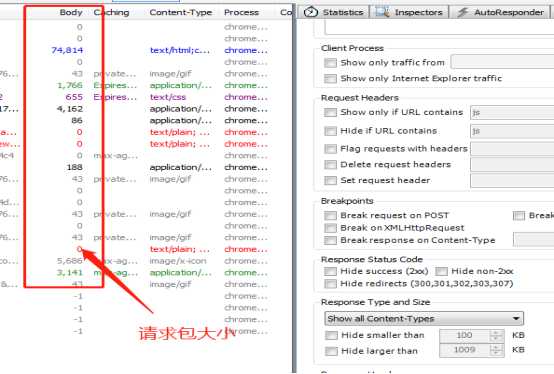Enable Flag requests with headers

coord(330,149)
